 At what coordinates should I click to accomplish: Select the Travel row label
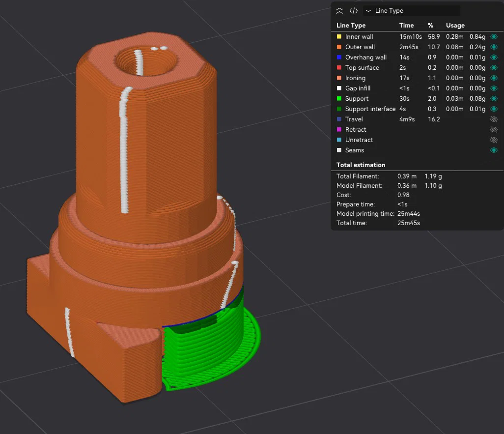(354, 119)
